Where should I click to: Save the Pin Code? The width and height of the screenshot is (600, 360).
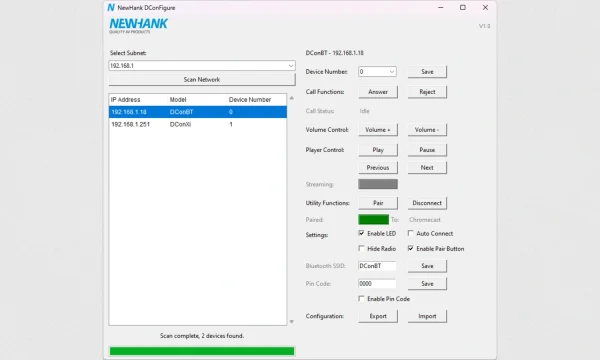pyautogui.click(x=427, y=283)
